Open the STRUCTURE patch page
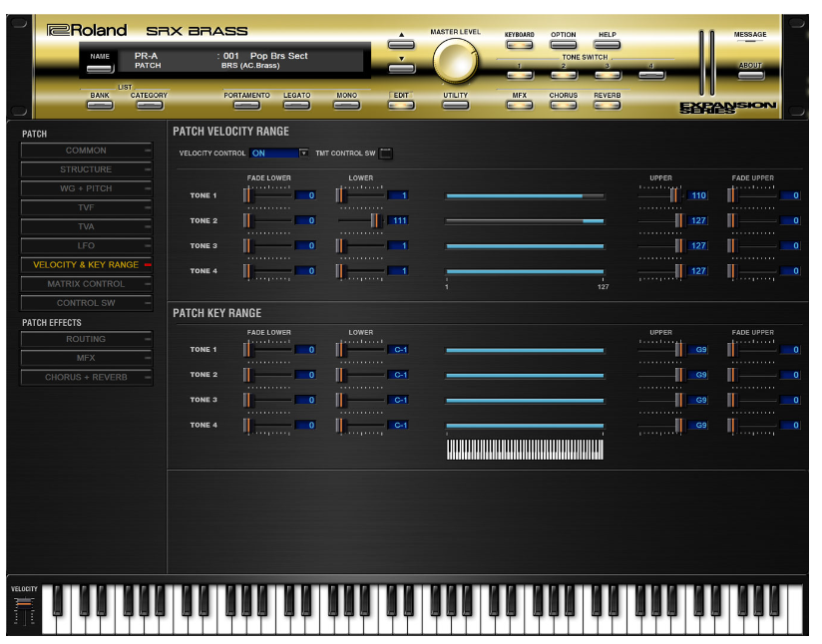 tap(87, 169)
